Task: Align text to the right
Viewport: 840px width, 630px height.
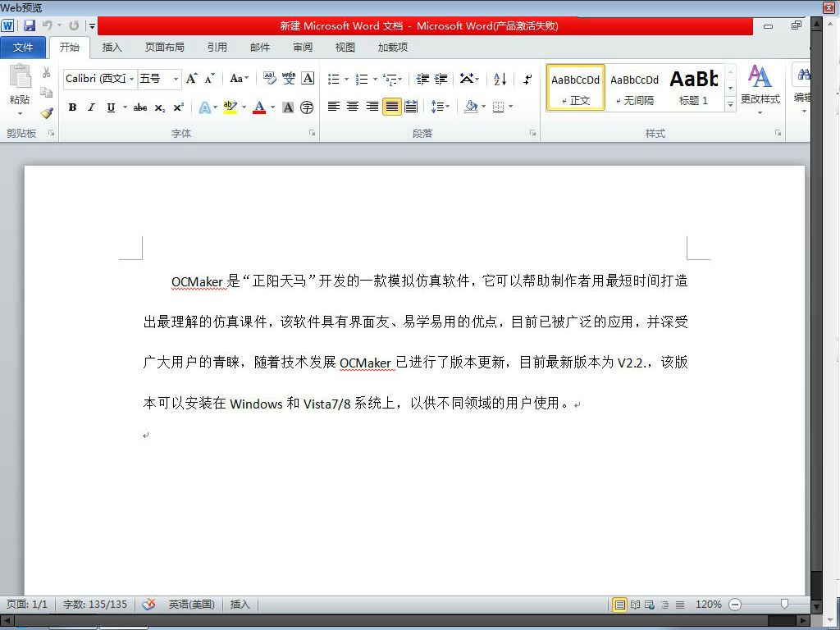Action: [372, 107]
